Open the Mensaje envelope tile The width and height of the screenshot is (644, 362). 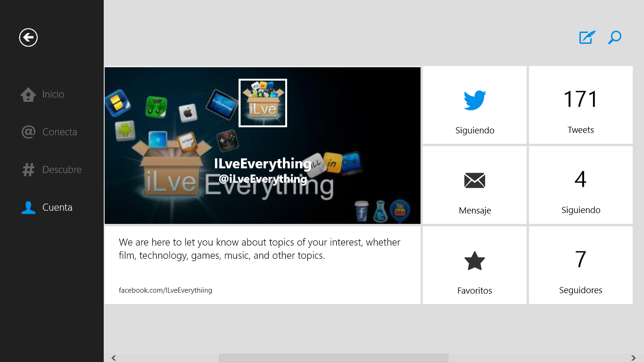(x=475, y=185)
